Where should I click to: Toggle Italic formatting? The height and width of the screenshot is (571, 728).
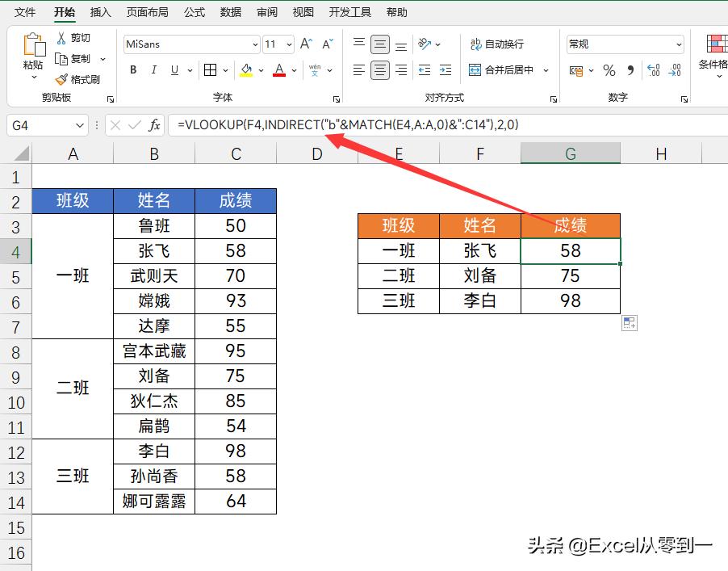coord(153,71)
